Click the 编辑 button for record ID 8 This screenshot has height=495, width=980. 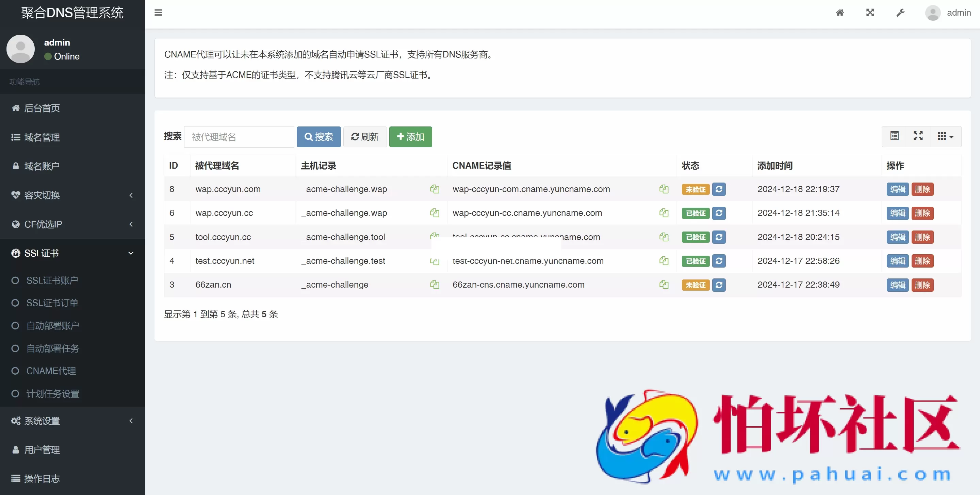point(897,189)
